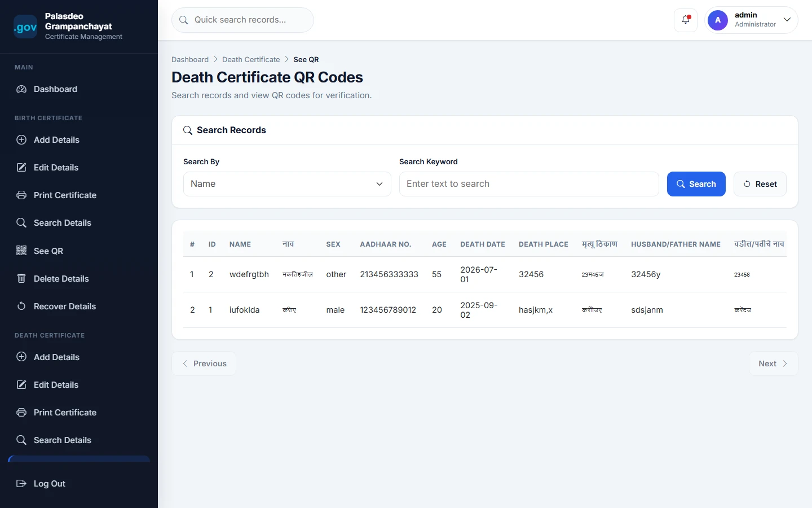The height and width of the screenshot is (508, 812).
Task: Go to the Previous page
Action: pos(204,364)
